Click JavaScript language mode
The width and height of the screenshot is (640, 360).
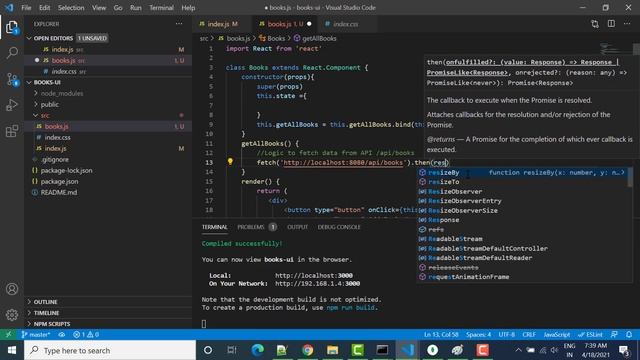pyautogui.click(x=557, y=335)
